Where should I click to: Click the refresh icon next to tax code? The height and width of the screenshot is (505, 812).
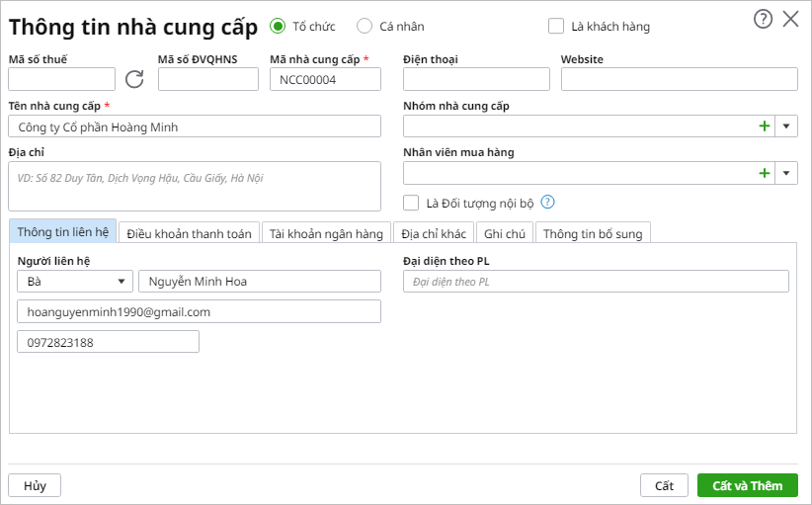[134, 79]
